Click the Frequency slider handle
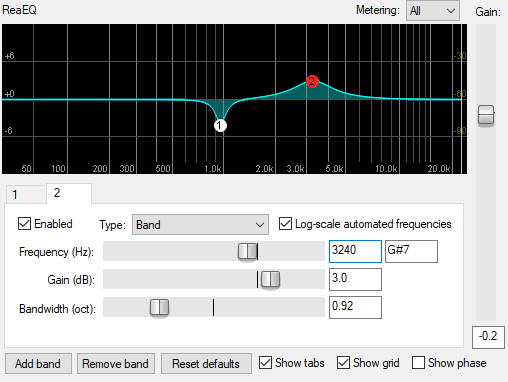508x382 pixels. pyautogui.click(x=247, y=251)
